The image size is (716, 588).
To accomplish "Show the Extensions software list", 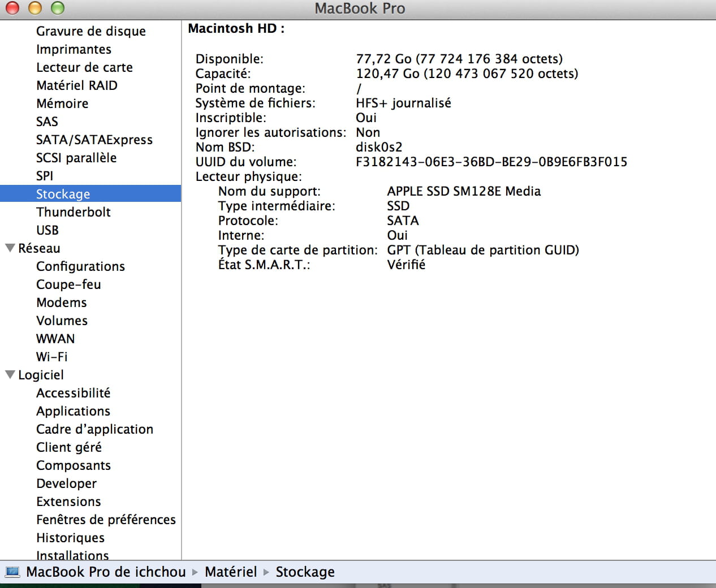I will 68,501.
